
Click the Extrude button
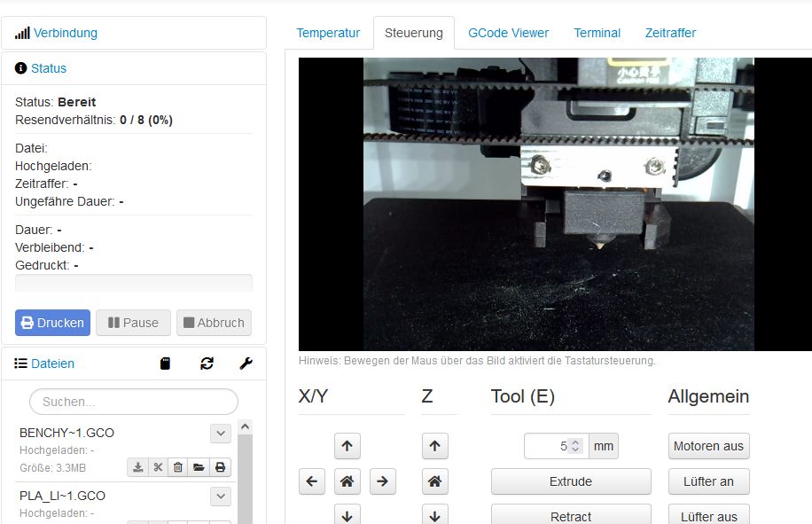[571, 481]
